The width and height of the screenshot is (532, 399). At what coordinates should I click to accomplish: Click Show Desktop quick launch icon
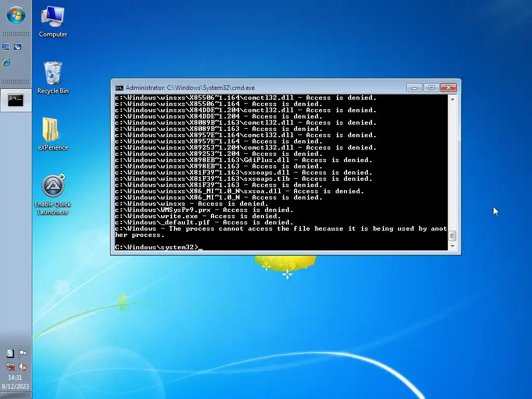click(x=6, y=47)
